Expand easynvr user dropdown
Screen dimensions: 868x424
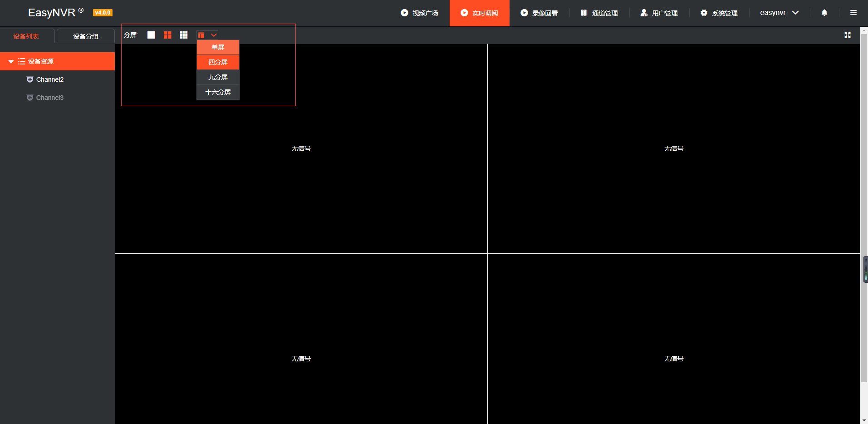(x=779, y=13)
